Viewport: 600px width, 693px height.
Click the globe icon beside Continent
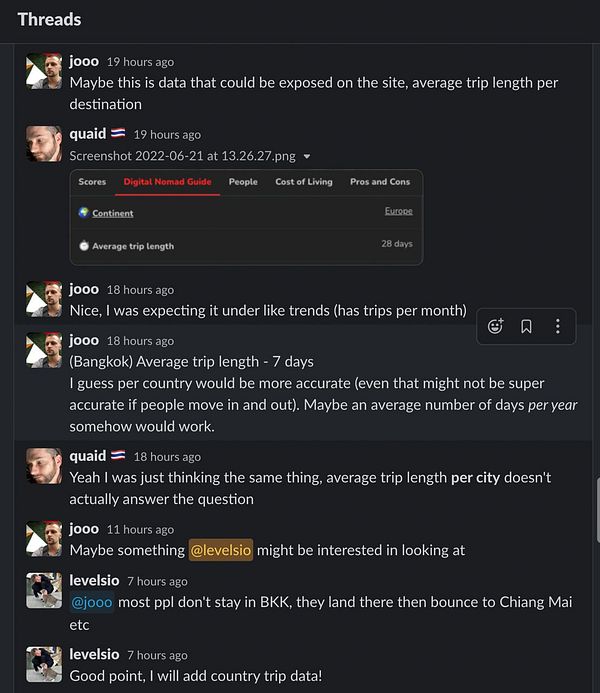84,212
